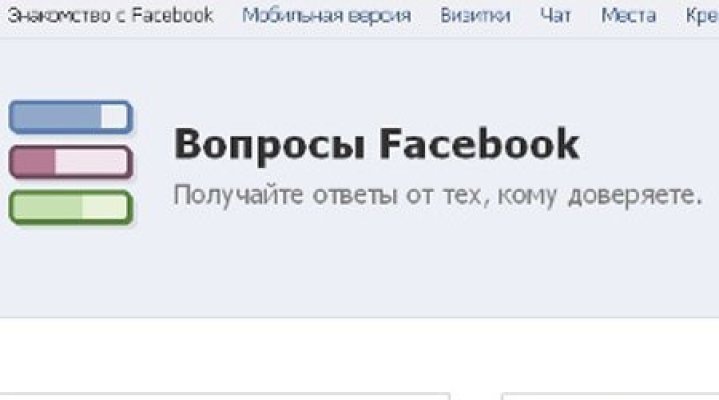Click the white unfilled end of blue bar
Viewport: 719px width, 400px height.
point(115,117)
